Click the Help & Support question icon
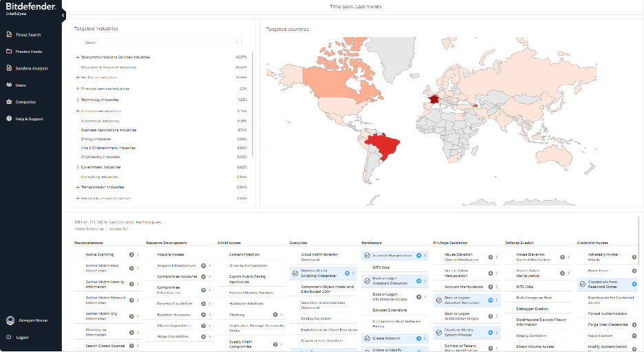 coord(9,119)
